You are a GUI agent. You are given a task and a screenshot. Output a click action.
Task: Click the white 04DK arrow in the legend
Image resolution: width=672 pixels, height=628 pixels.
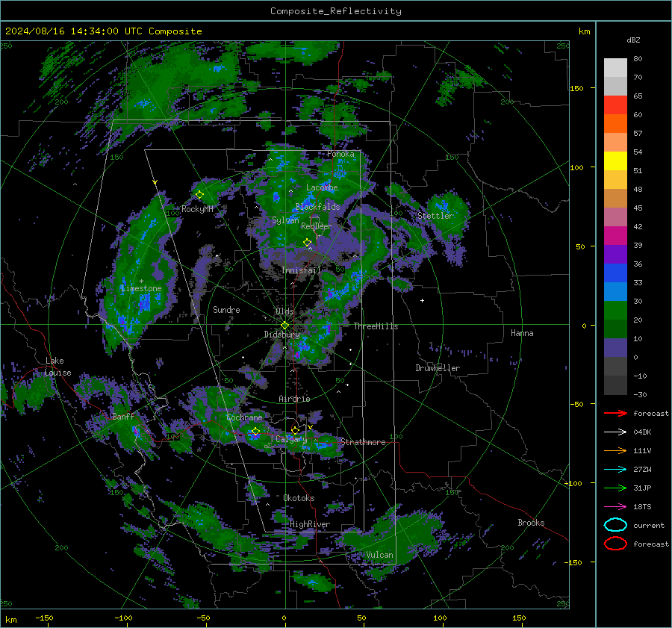coord(615,432)
